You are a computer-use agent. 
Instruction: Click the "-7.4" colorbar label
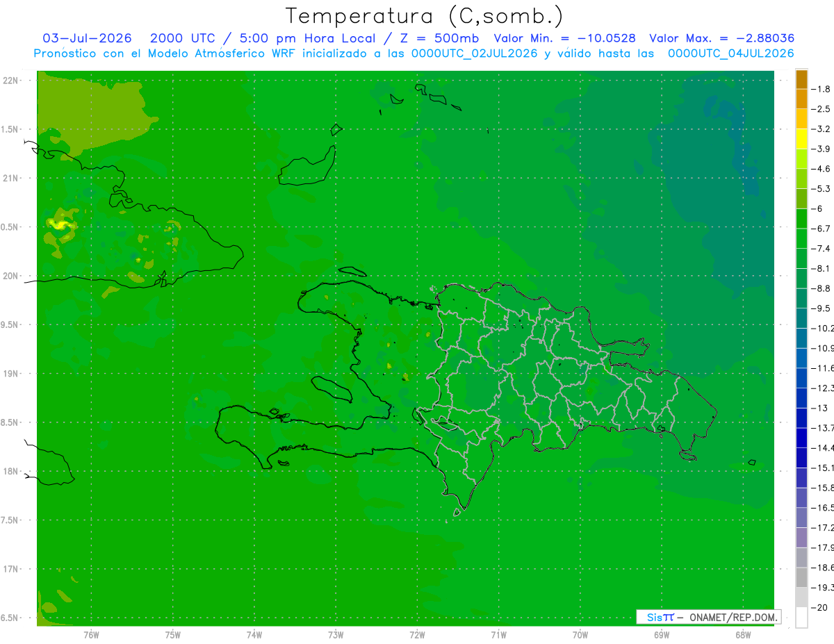821,249
